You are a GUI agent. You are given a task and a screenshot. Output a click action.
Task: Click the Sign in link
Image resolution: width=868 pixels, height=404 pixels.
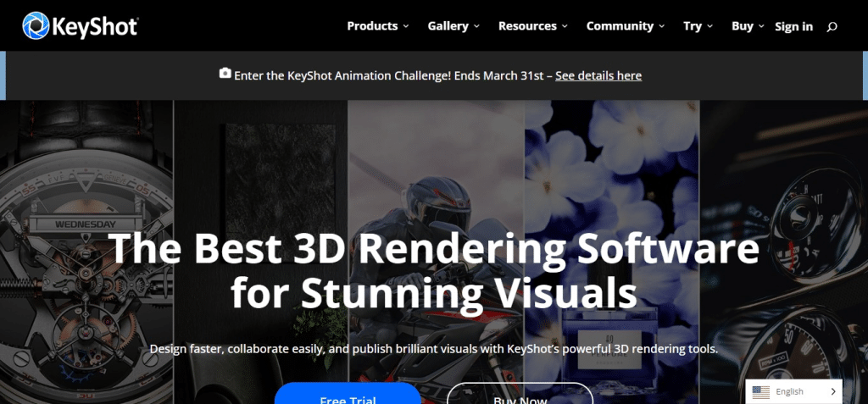coord(793,26)
